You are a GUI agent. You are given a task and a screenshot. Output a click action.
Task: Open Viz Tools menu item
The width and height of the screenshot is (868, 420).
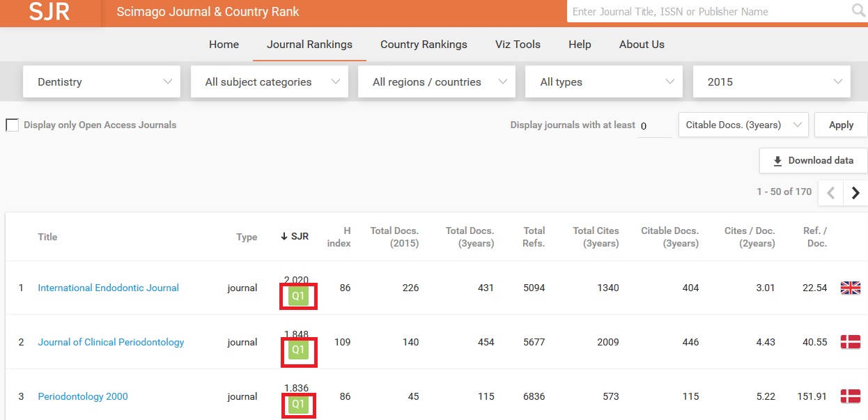518,45
